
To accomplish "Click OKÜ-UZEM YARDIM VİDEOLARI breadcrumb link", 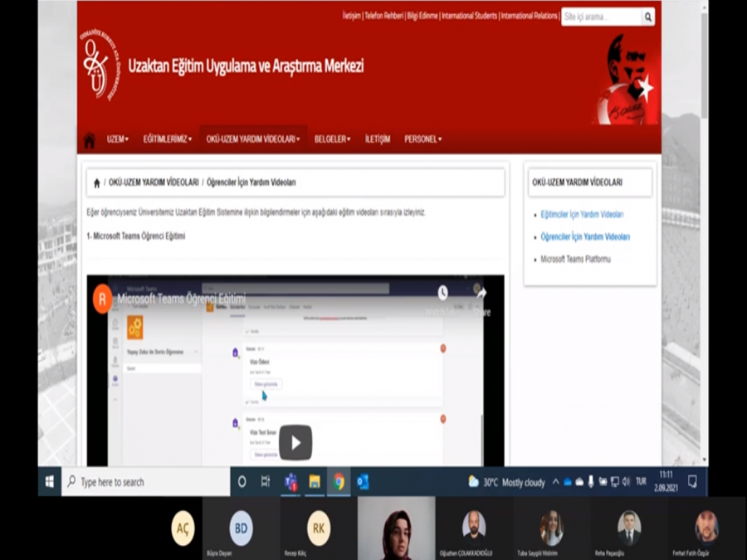I will click(x=154, y=183).
